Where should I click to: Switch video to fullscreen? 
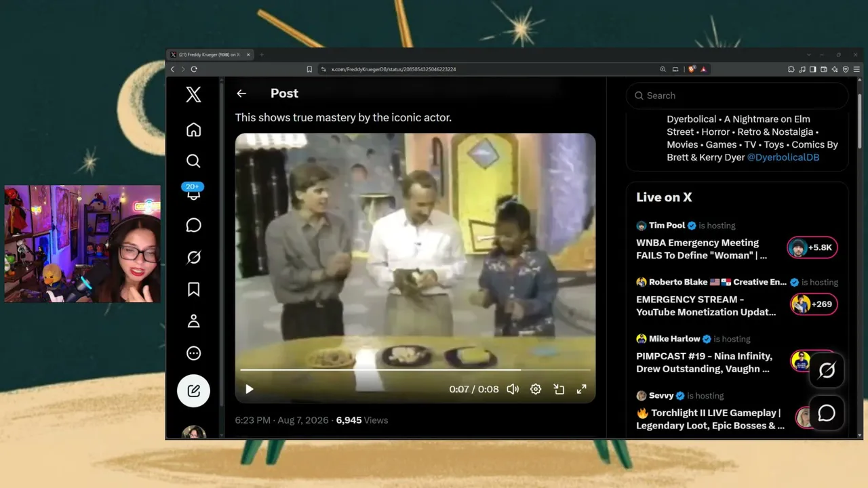[581, 389]
